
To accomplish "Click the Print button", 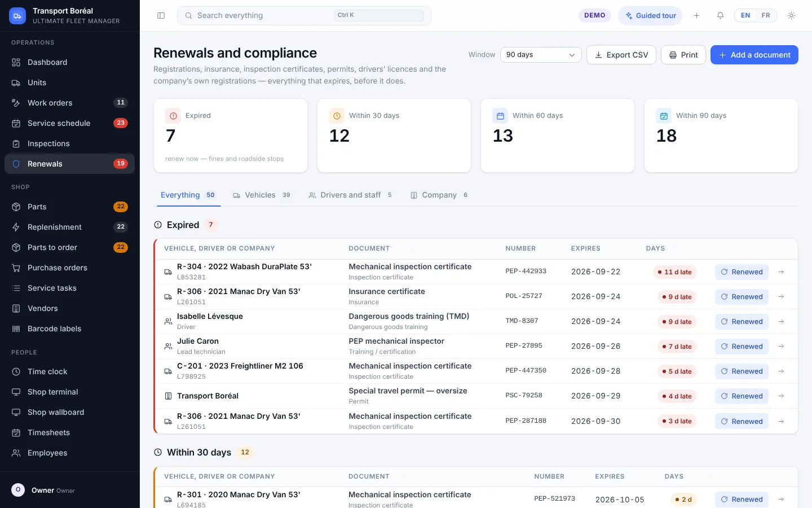I will click(x=683, y=55).
